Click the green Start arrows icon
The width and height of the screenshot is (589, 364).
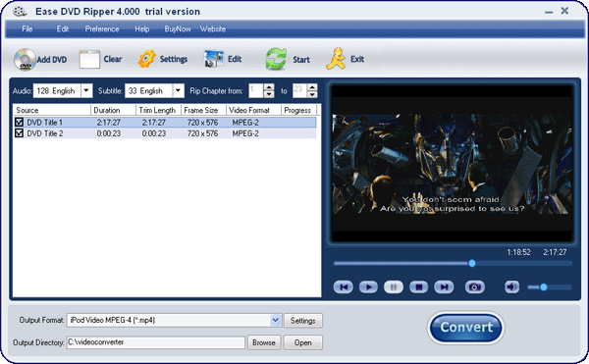pos(276,59)
